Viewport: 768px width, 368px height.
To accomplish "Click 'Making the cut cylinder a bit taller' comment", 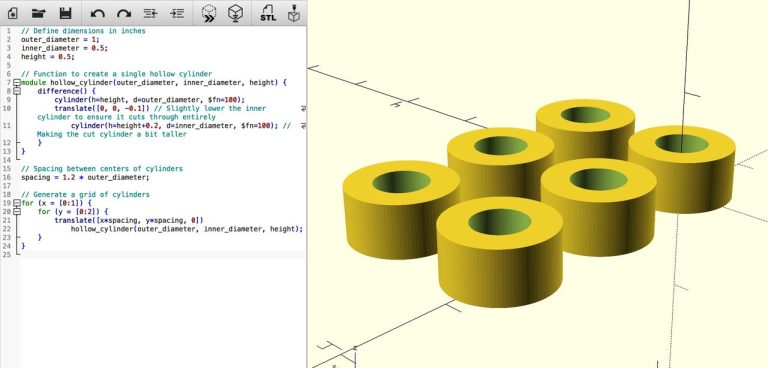I will click(x=112, y=134).
